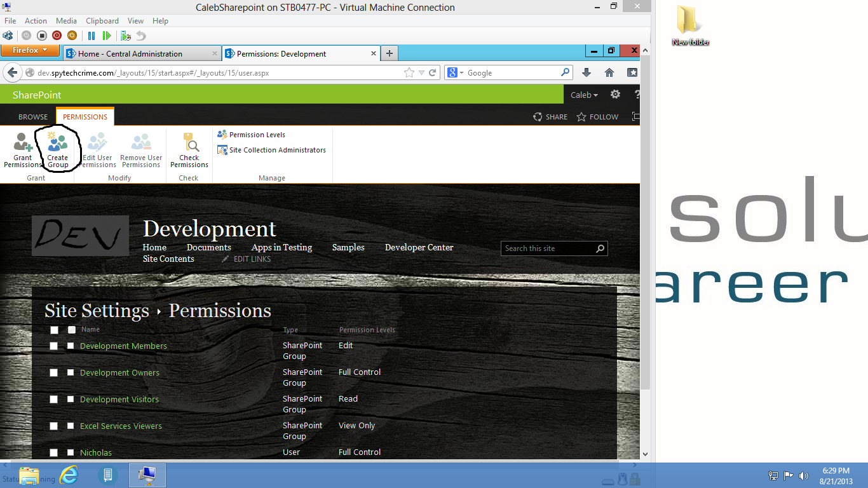Expand the Caleb user menu
Image resolution: width=868 pixels, height=488 pixels.
pyautogui.click(x=585, y=95)
